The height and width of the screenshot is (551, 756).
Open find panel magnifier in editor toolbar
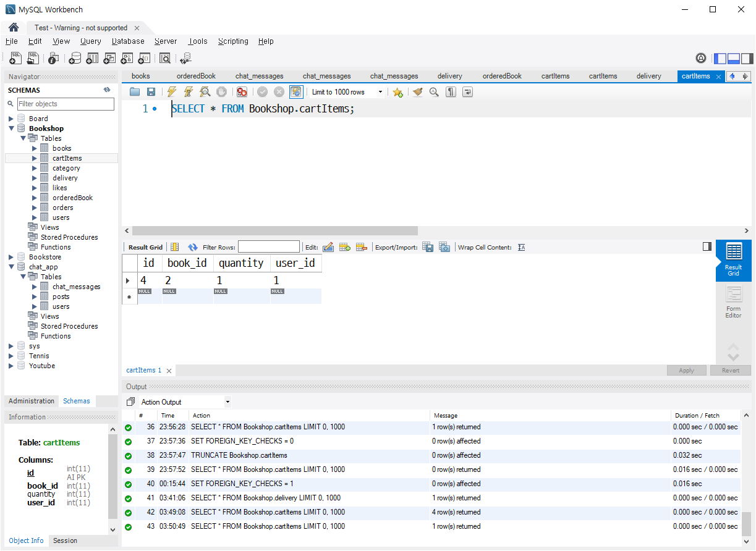point(434,92)
